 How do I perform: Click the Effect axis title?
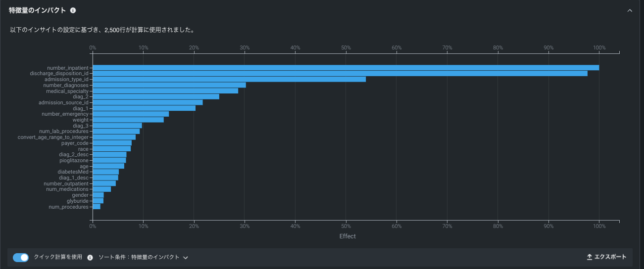[x=347, y=236]
